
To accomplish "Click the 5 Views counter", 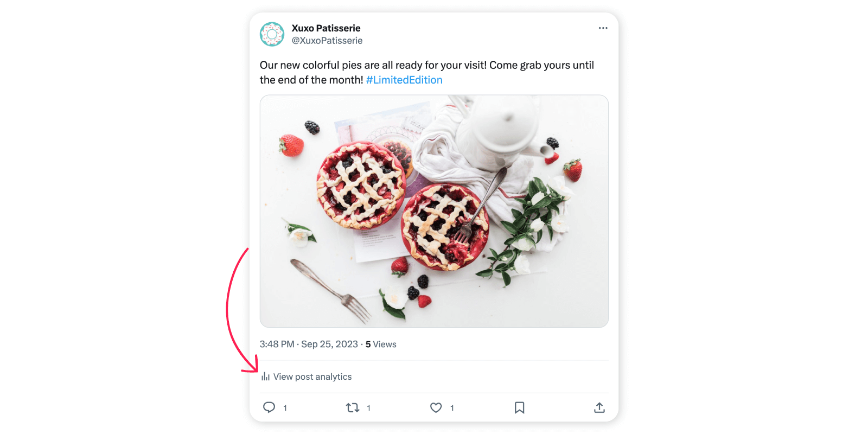I will tap(380, 344).
